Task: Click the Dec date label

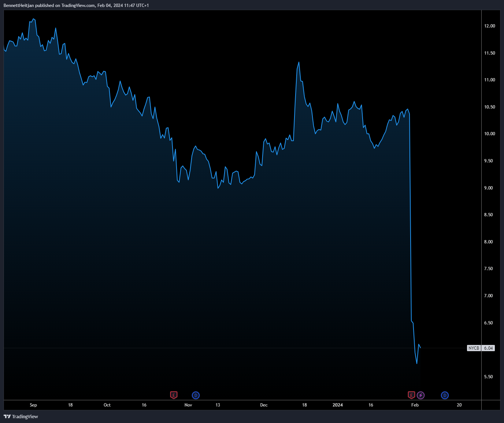Action: [x=264, y=405]
